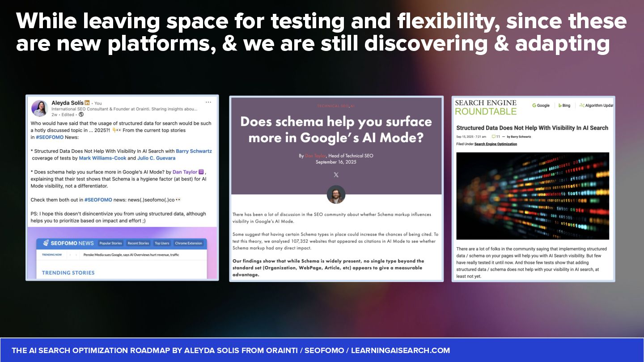Click the footer 'THE AI SEARCH OPTIMIZATION ROADMAP' text

pyautogui.click(x=231, y=350)
